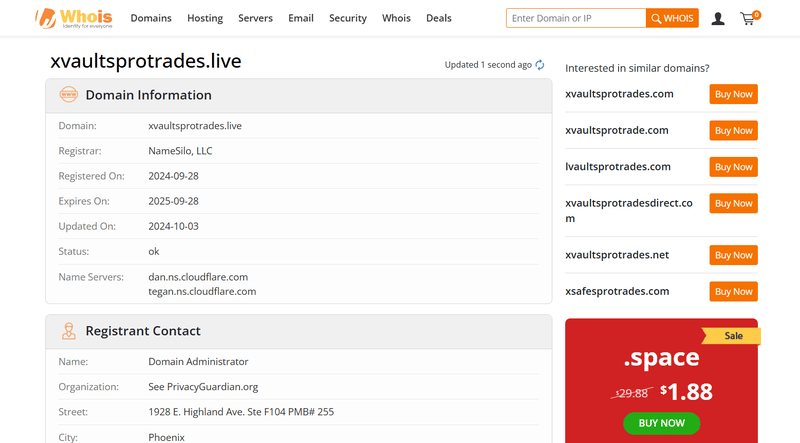This screenshot has height=443, width=800.
Task: Click the Domain Information www icon
Action: pyautogui.click(x=68, y=94)
